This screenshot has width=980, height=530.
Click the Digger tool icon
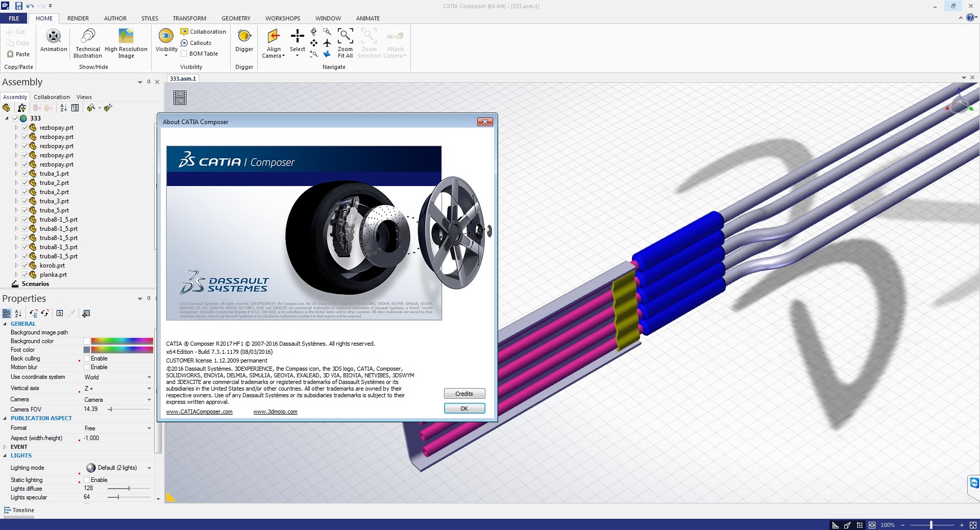[244, 36]
